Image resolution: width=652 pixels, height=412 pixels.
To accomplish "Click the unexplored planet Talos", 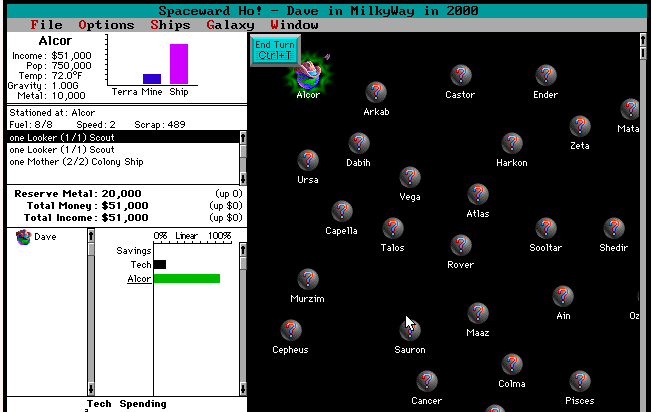I will point(393,228).
